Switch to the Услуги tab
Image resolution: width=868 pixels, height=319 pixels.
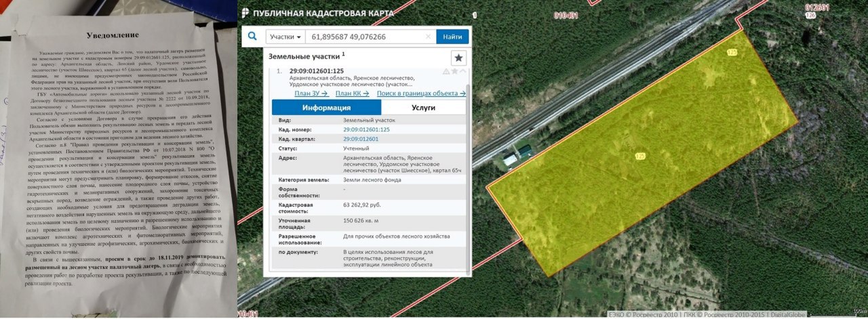tap(423, 107)
